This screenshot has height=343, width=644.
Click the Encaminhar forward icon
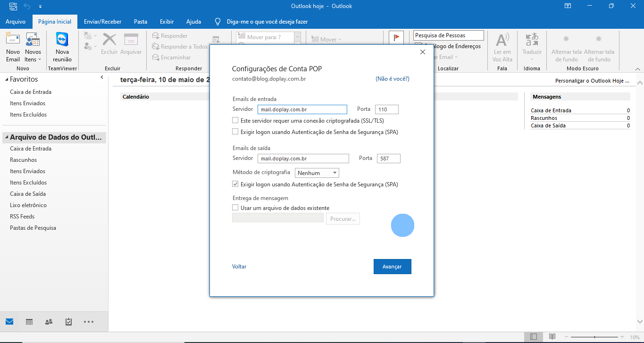pos(156,58)
